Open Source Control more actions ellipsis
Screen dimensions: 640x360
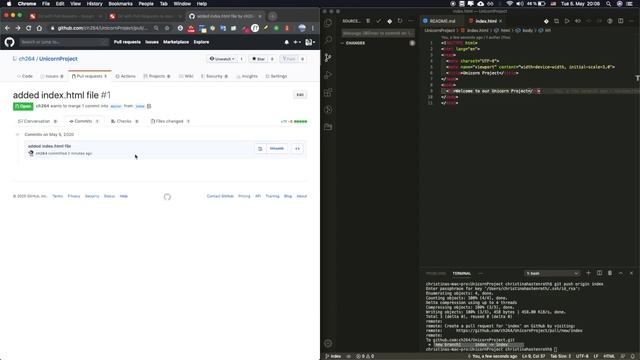coord(411,21)
